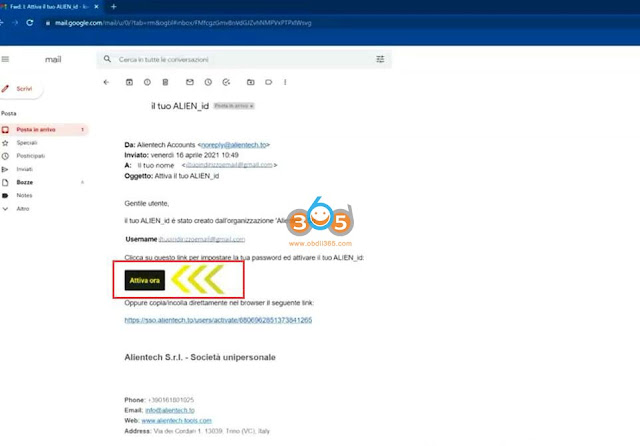The height and width of the screenshot is (446, 640).
Task: Click noreply@alientech.to sender link
Action: pos(234,145)
